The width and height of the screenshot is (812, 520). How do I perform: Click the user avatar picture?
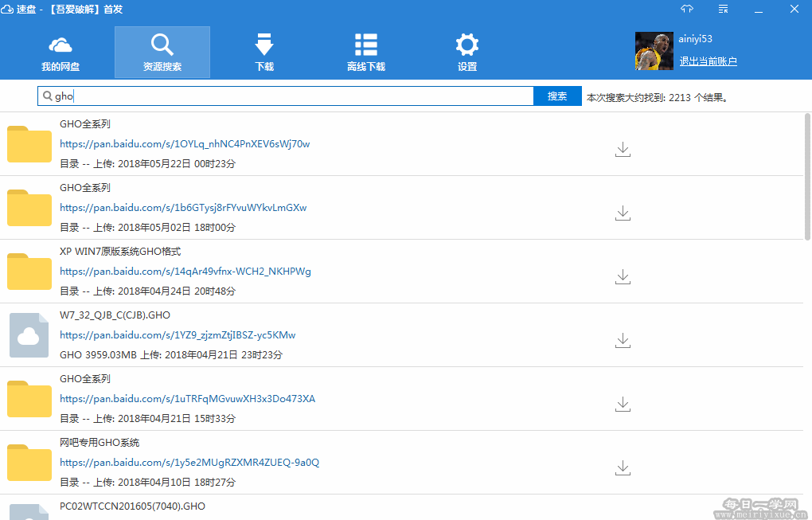(654, 51)
